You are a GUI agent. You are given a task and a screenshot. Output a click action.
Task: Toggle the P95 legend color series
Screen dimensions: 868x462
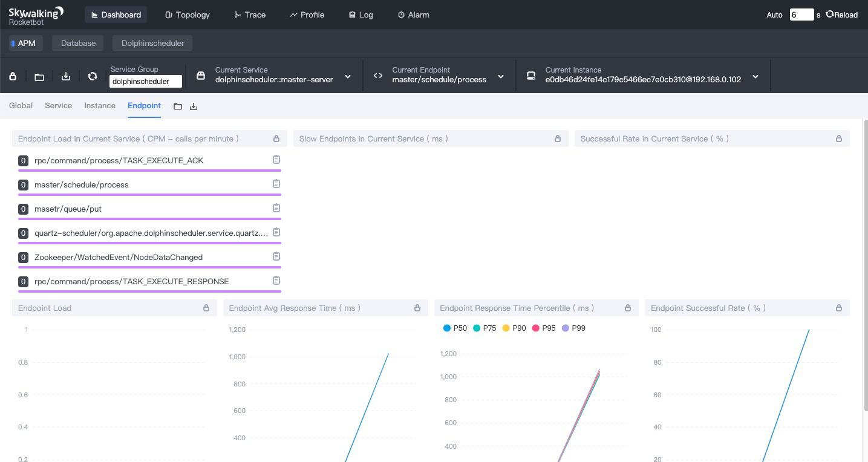pos(543,328)
